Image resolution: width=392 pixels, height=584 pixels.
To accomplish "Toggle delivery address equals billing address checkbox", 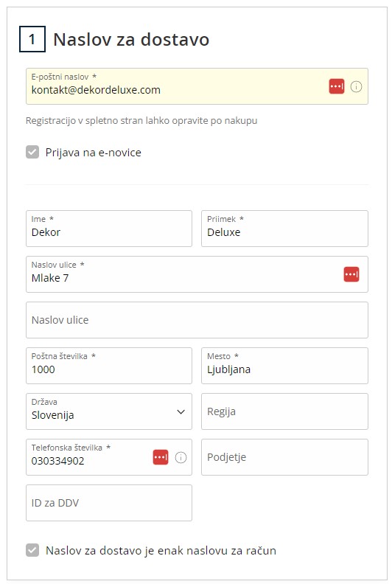I will click(32, 550).
